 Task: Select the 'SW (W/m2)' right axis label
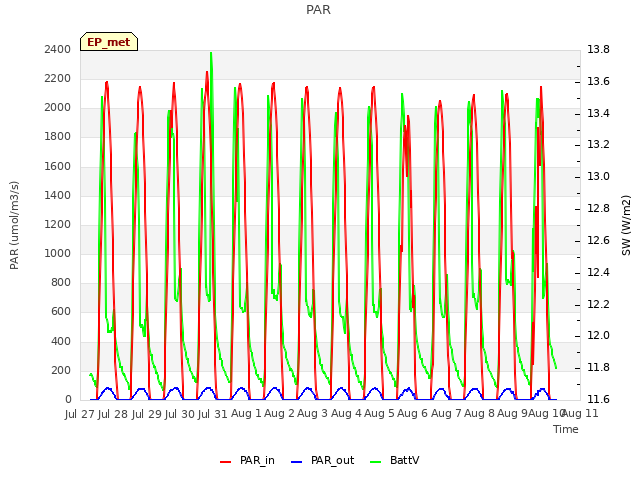pyautogui.click(x=626, y=225)
